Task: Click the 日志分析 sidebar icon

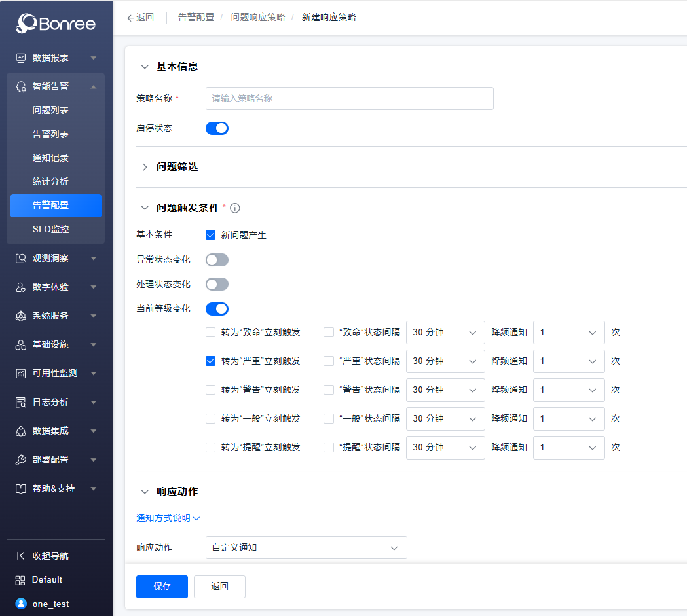Action: [21, 402]
